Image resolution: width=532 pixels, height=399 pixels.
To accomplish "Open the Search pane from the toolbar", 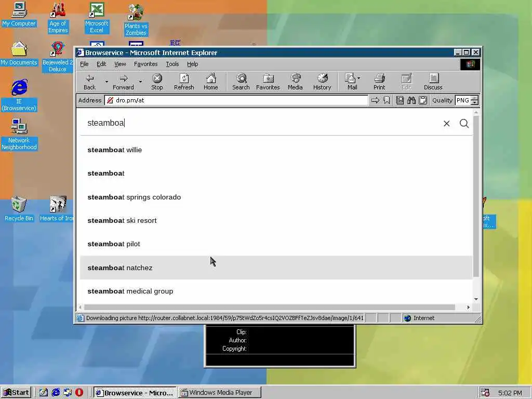I will (241, 82).
